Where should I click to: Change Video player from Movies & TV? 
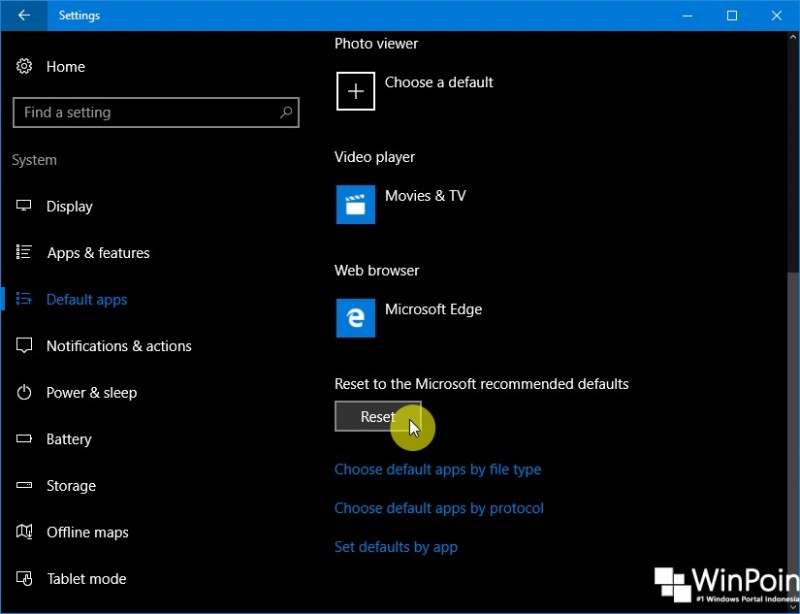click(426, 196)
